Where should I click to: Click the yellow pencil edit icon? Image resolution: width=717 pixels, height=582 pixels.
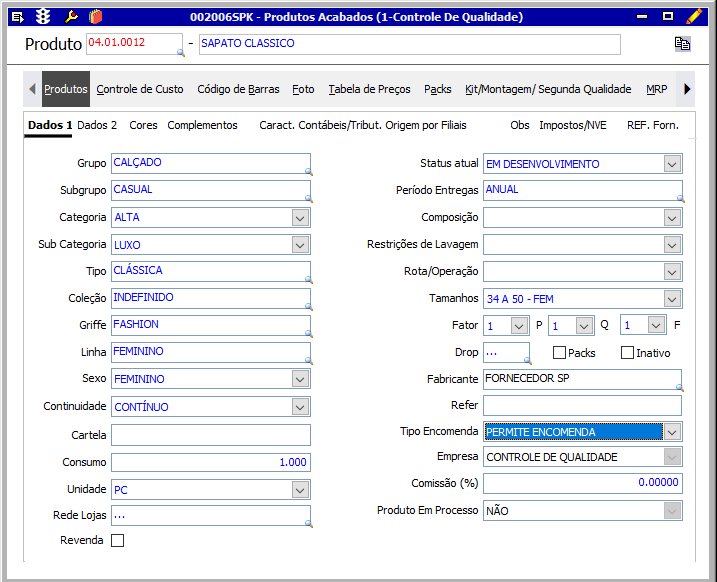pyautogui.click(x=694, y=16)
